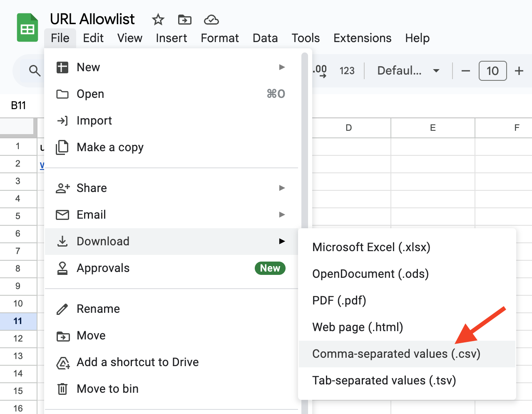532x414 pixels.
Task: Choose Move from the File menu
Action: 172,335
